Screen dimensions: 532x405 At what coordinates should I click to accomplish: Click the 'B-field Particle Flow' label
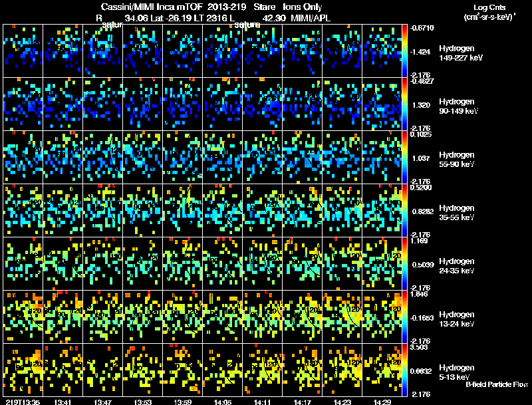(x=497, y=384)
